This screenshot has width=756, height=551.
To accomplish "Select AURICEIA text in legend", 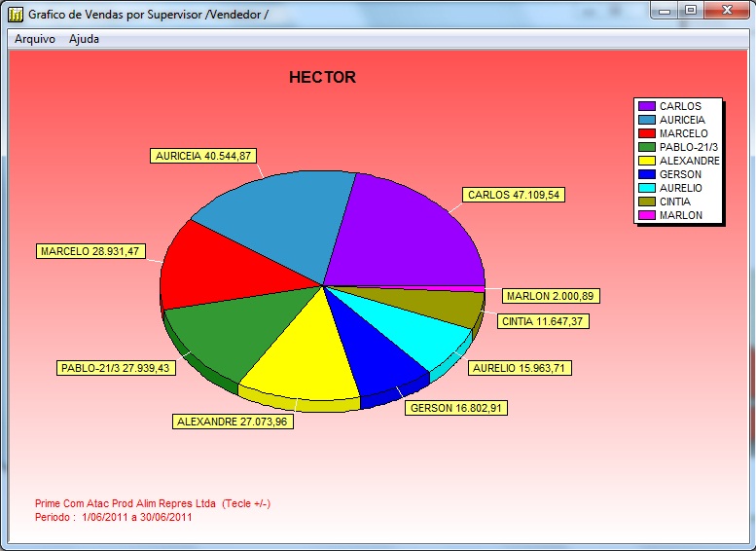I will (682, 120).
